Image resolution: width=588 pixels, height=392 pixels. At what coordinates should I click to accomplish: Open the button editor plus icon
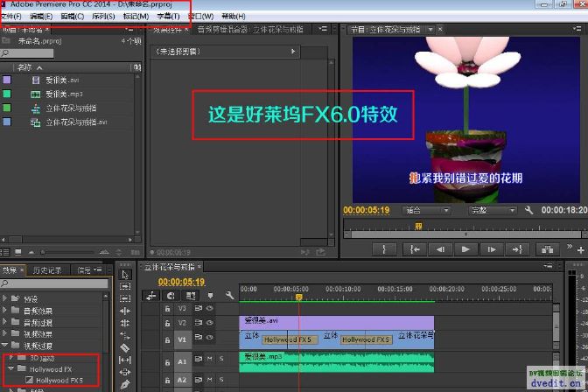coord(581,250)
